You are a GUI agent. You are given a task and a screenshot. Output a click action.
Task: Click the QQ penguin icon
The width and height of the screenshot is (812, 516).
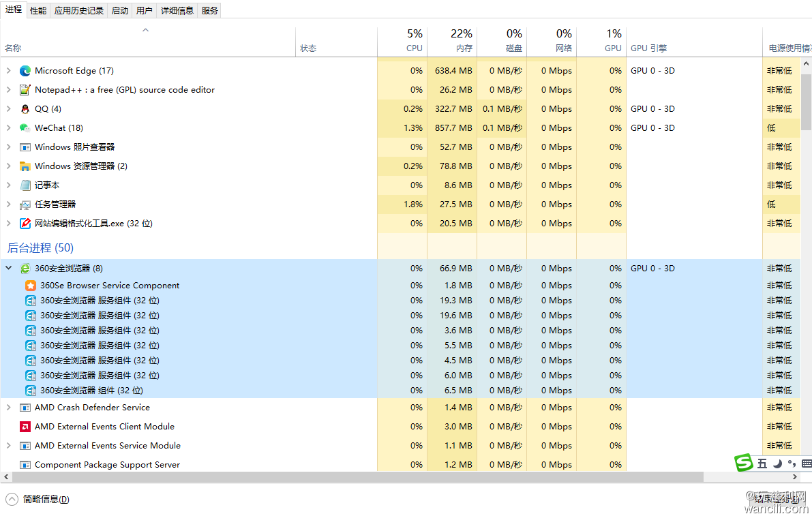pos(25,109)
